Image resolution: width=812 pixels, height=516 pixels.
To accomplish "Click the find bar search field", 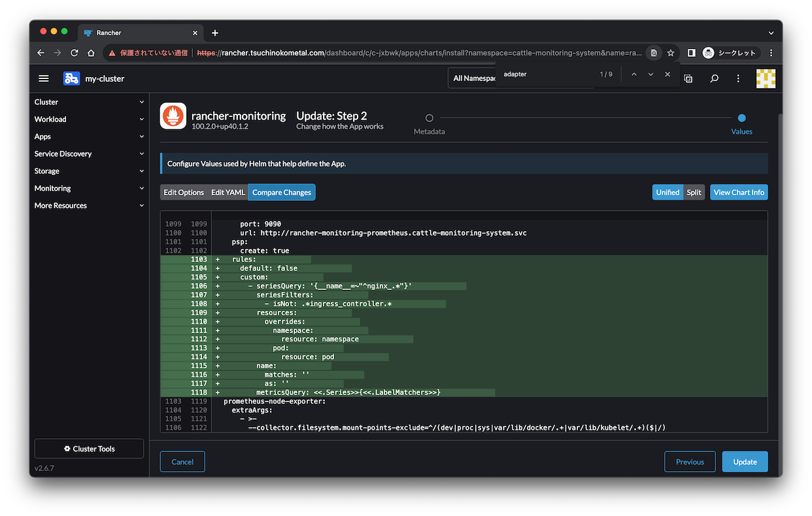I will pos(548,74).
